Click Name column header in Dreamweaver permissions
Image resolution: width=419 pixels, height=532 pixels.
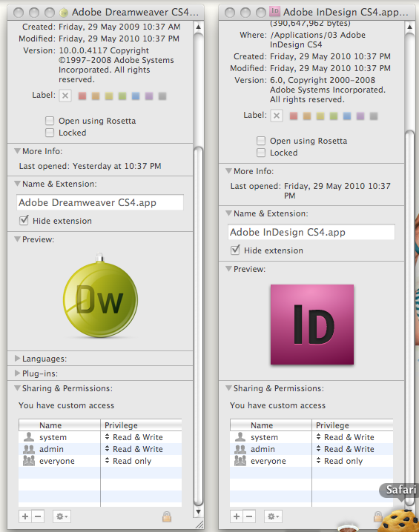(59, 425)
